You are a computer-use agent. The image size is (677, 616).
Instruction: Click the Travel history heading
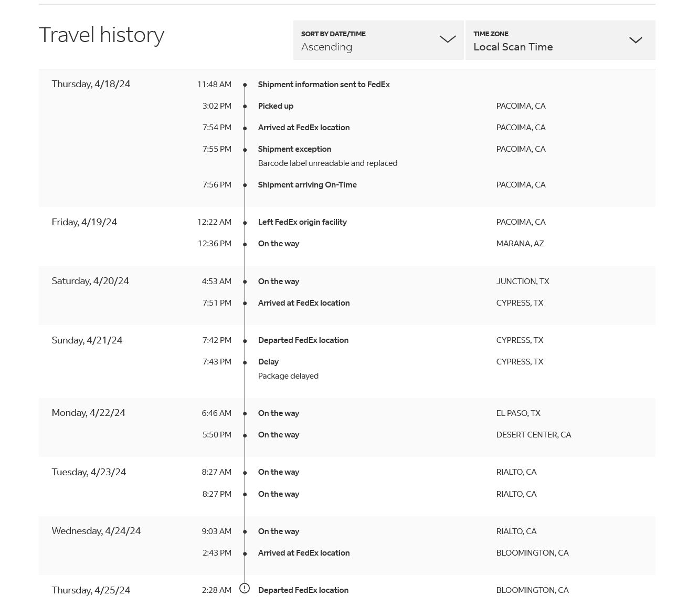tap(102, 35)
